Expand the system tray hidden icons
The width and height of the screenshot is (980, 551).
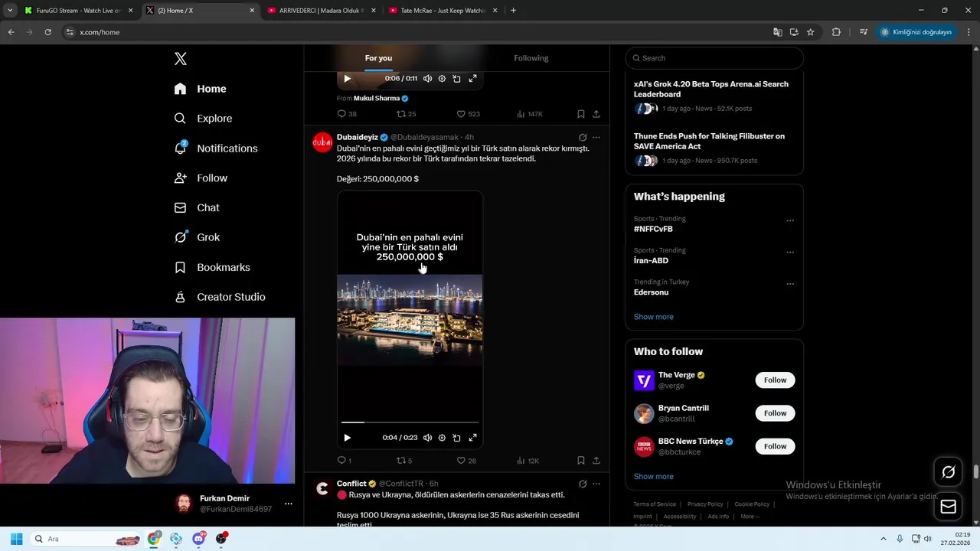point(883,539)
